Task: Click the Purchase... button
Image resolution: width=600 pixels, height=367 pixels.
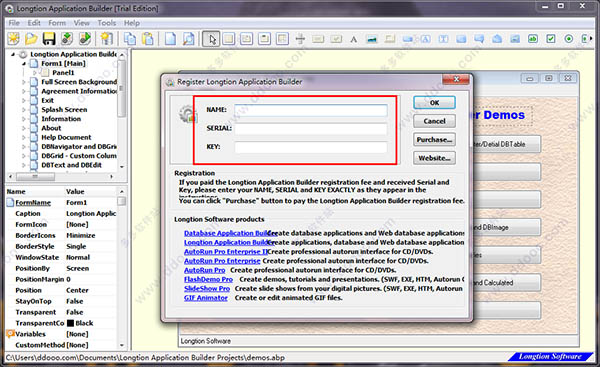Action: (x=434, y=140)
